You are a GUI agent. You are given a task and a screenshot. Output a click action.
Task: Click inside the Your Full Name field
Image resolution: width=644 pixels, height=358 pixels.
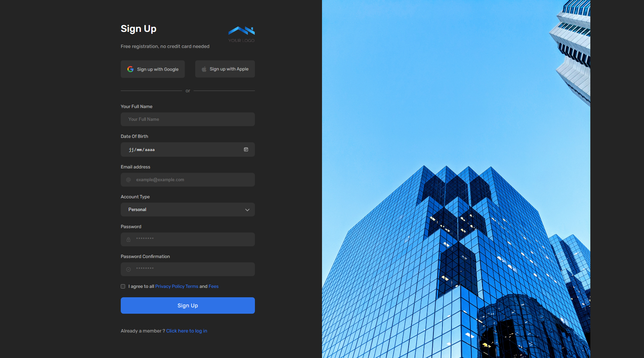187,119
